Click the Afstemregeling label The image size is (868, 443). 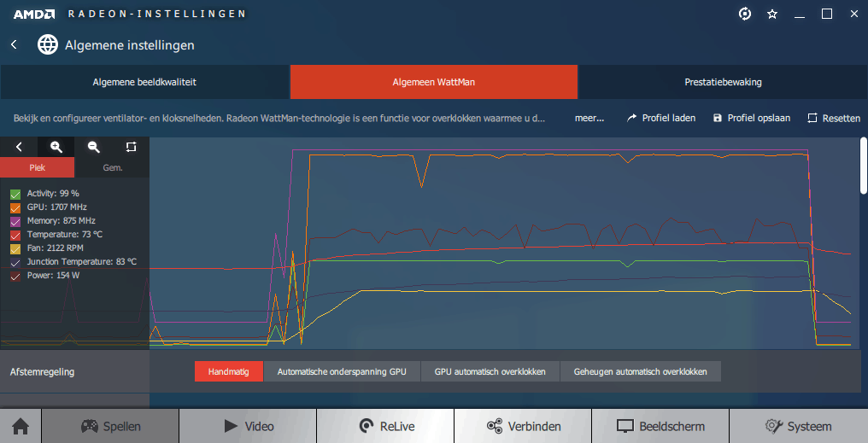coord(42,371)
